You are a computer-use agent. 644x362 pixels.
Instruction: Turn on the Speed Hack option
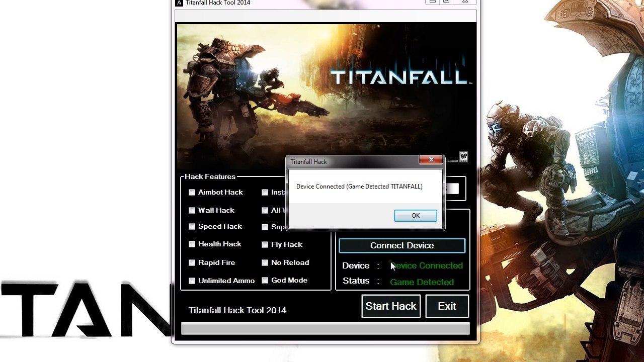tap(192, 227)
